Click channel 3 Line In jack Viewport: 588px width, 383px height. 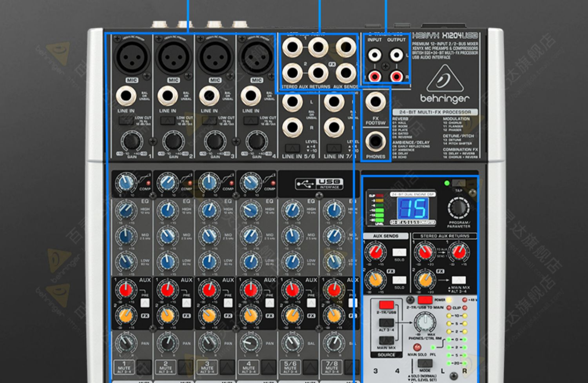[209, 96]
